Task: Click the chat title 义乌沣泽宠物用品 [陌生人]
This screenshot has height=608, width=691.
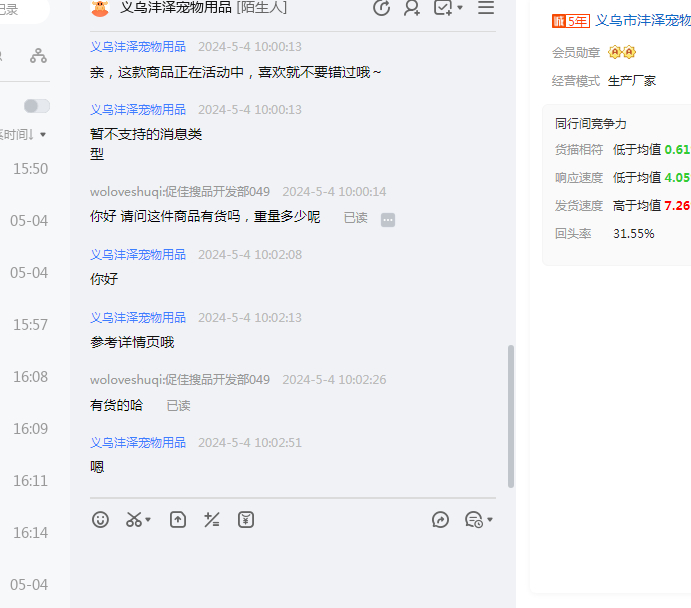Action: point(204,7)
